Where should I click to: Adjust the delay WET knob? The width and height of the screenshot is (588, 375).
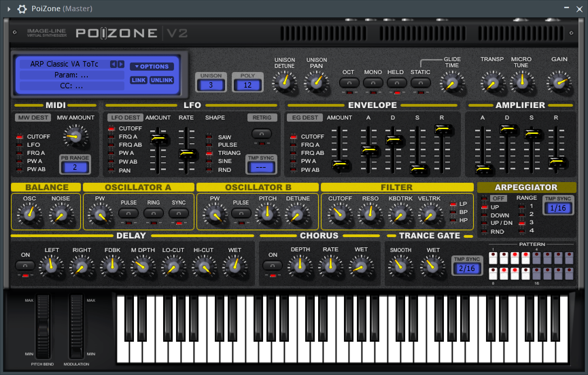click(235, 266)
